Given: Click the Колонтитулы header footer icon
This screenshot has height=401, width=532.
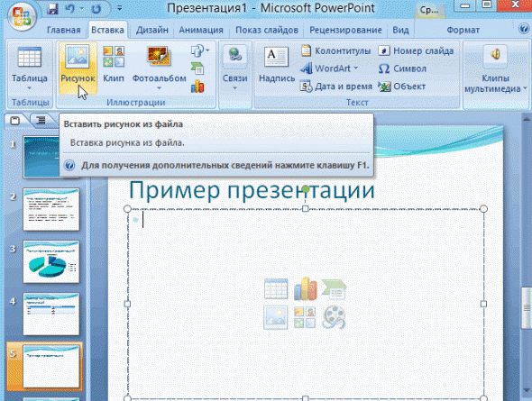Looking at the screenshot, I should [x=306, y=50].
